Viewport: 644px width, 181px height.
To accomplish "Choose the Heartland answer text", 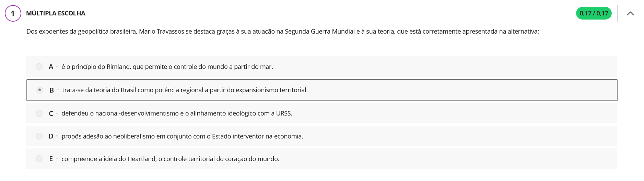I will pos(170,159).
